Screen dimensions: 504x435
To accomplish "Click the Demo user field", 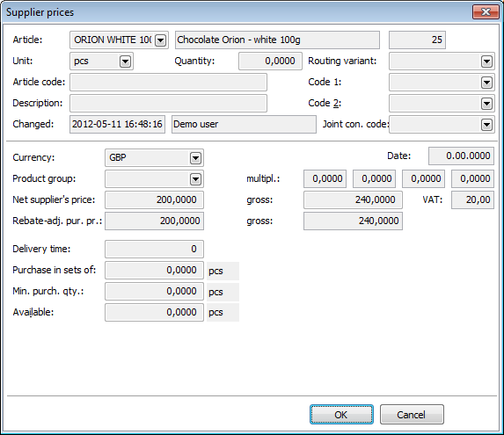I will pyautogui.click(x=244, y=125).
